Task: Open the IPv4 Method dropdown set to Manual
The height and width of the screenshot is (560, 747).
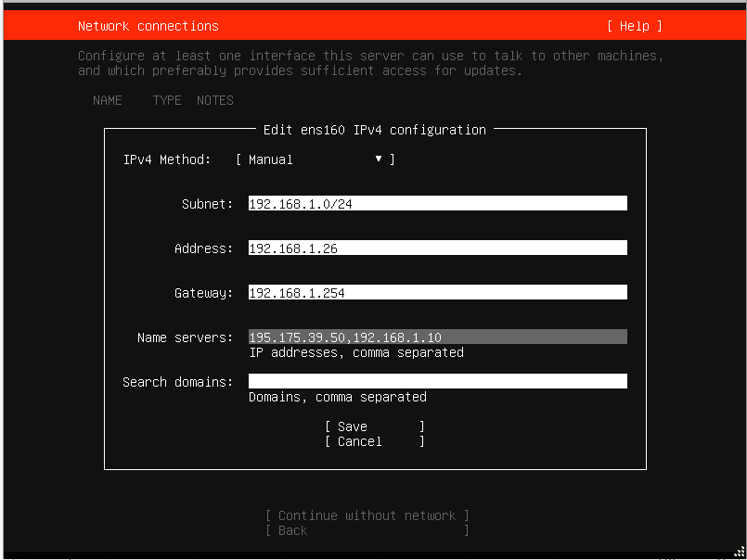Action: coord(315,159)
